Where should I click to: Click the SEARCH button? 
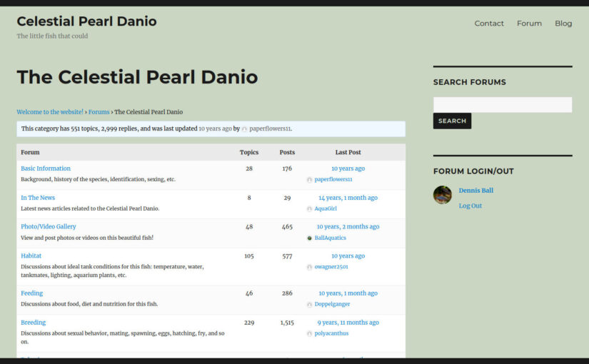(x=452, y=121)
